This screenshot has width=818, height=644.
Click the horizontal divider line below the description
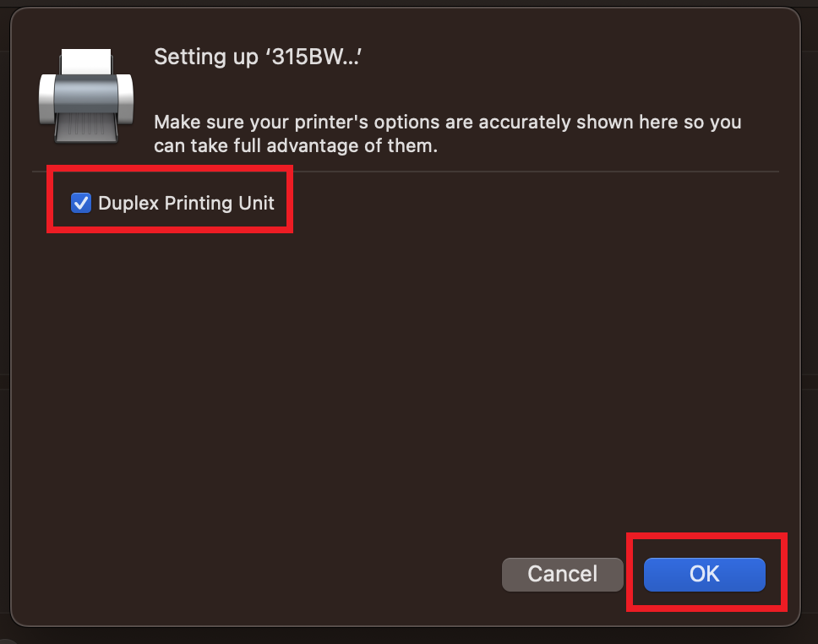click(406, 172)
